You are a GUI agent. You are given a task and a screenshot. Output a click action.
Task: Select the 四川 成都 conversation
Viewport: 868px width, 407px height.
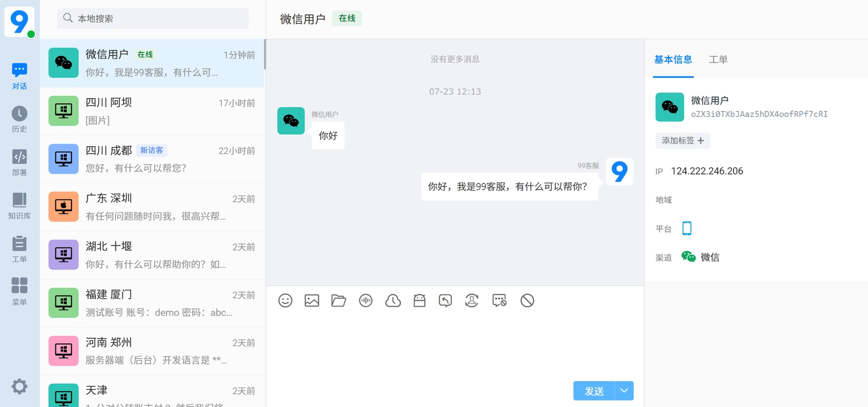(152, 159)
